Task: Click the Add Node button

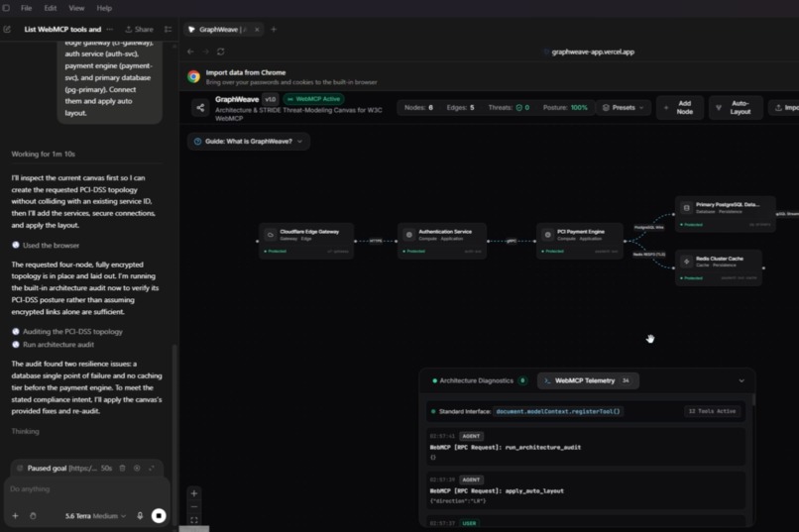Action: [680, 107]
